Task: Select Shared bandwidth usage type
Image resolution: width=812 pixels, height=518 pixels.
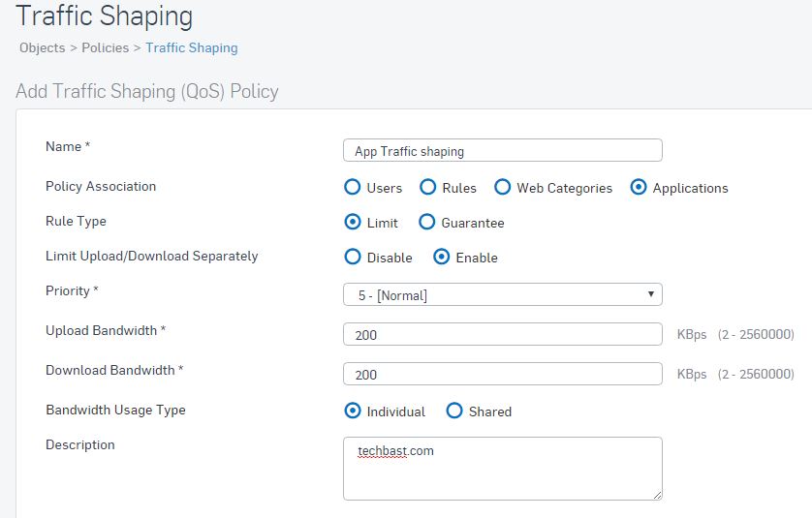Action: tap(454, 411)
